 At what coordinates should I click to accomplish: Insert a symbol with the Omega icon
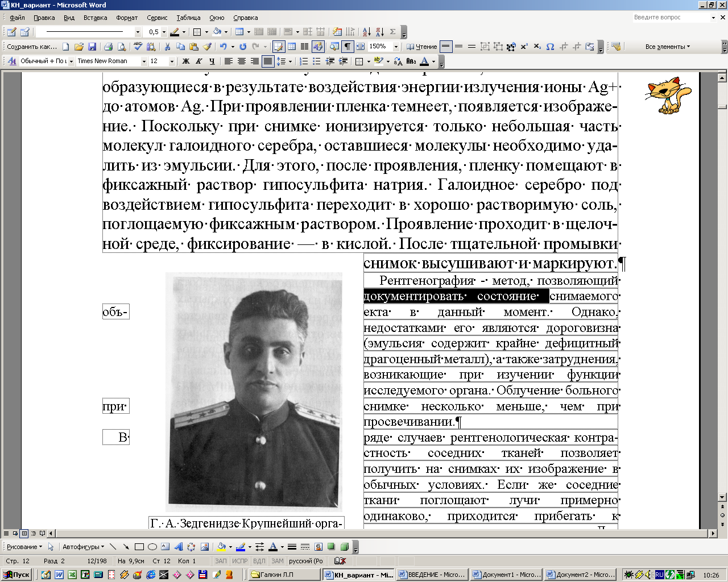pyautogui.click(x=550, y=47)
